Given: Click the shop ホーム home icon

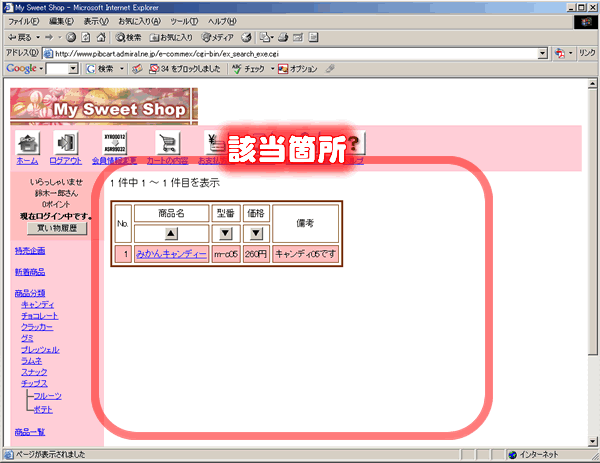Looking at the screenshot, I should 28,143.
